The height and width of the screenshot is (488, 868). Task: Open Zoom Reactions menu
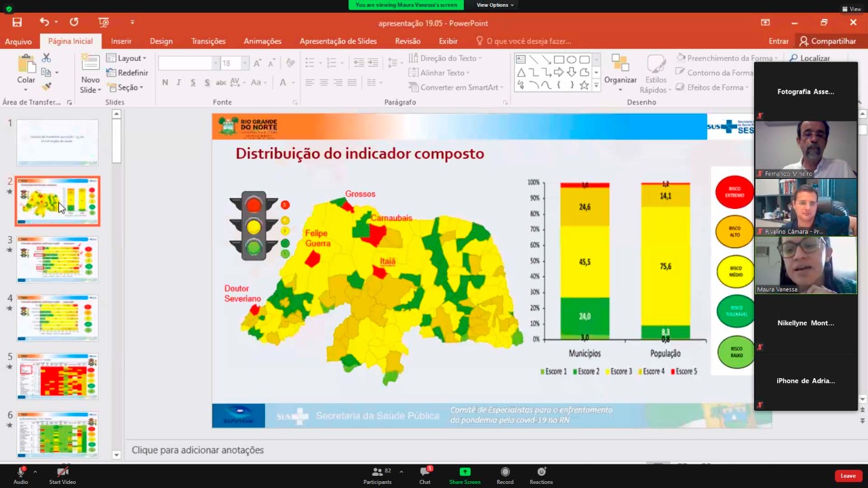tap(541, 475)
